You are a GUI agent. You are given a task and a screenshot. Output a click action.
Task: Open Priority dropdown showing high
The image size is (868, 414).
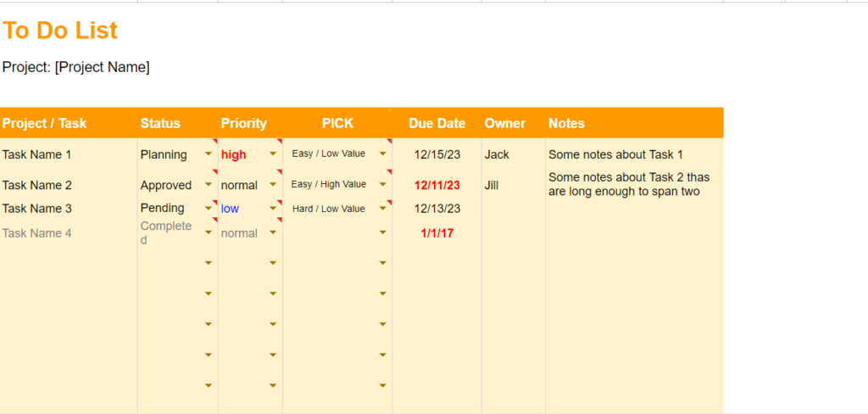coord(273,154)
